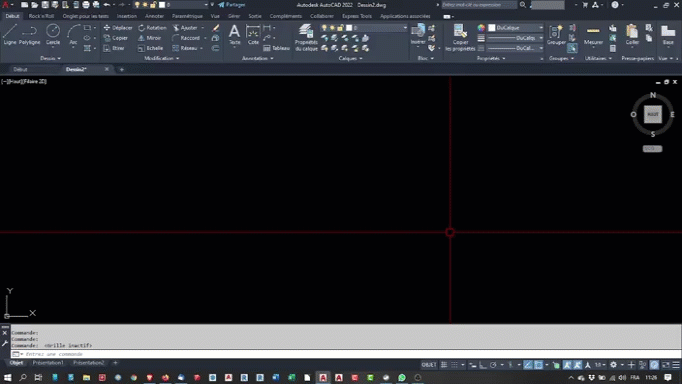
Task: Toggle polar tracking in status bar
Action: pos(493,365)
